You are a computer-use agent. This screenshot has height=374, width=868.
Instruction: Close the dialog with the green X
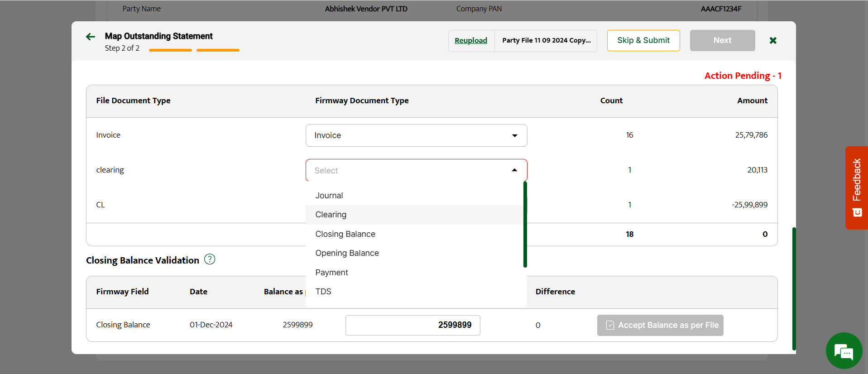click(773, 41)
